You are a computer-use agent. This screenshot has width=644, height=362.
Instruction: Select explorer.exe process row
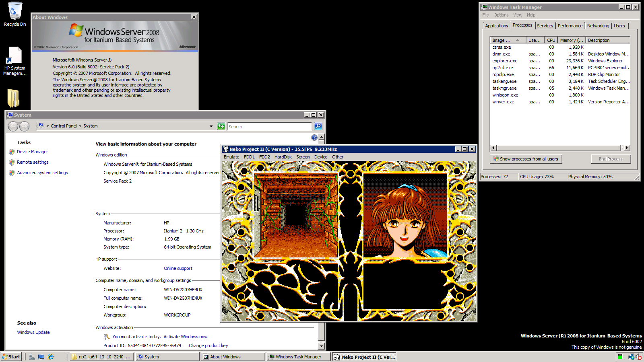click(560, 61)
